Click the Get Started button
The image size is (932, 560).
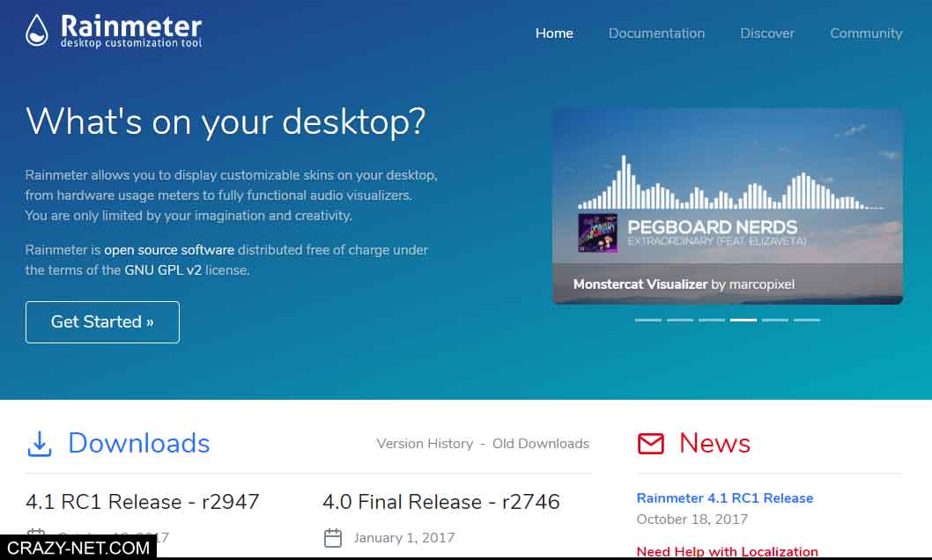pos(102,322)
